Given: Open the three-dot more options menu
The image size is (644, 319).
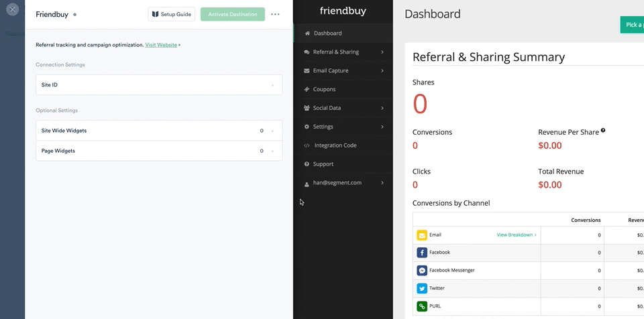Looking at the screenshot, I should [275, 14].
